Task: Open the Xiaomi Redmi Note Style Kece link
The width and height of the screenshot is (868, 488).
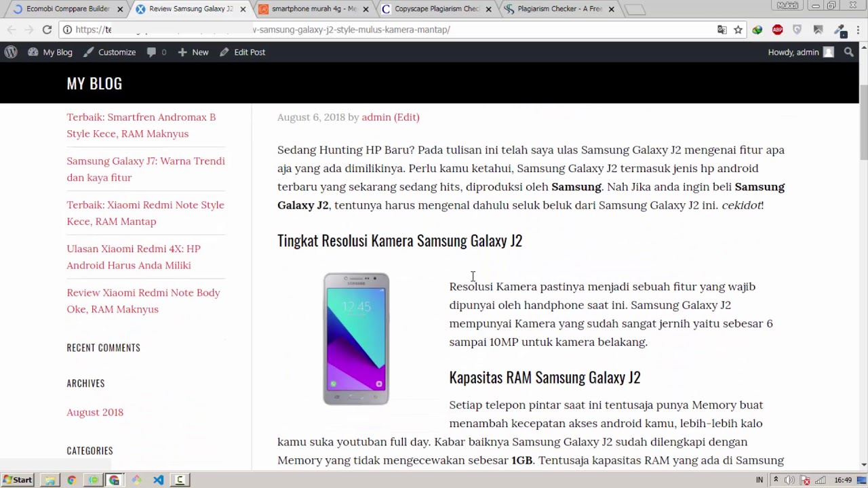Action: point(145,213)
